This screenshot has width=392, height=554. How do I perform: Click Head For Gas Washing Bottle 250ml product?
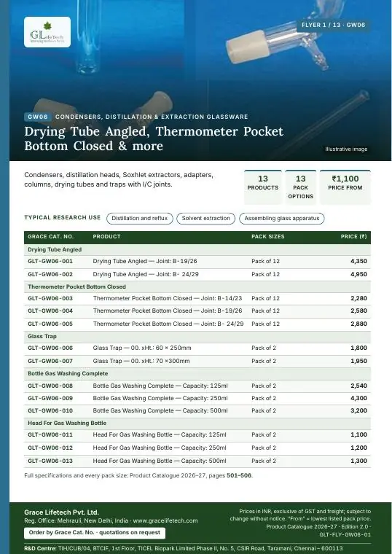click(x=160, y=448)
